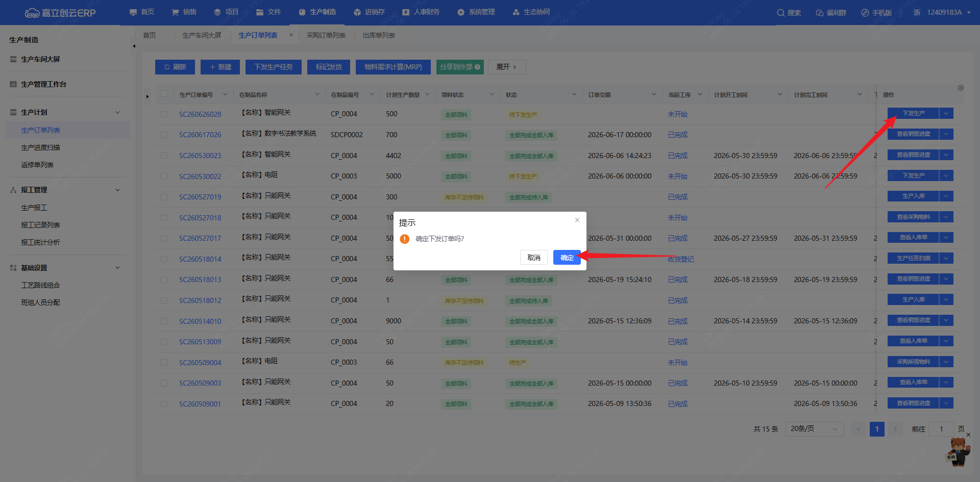The width and height of the screenshot is (980, 482).
Task: Cancel the dialog with 取消 button
Action: coord(534,258)
